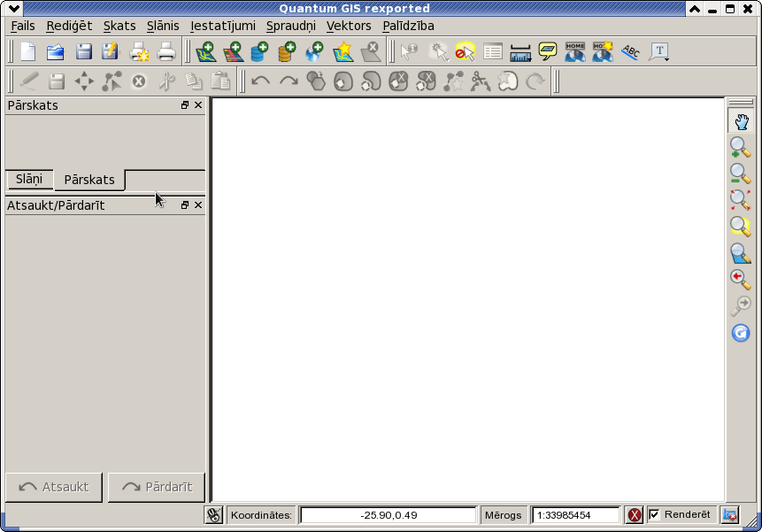This screenshot has width=762, height=532.
Task: Refresh the map canvas
Action: (x=741, y=333)
